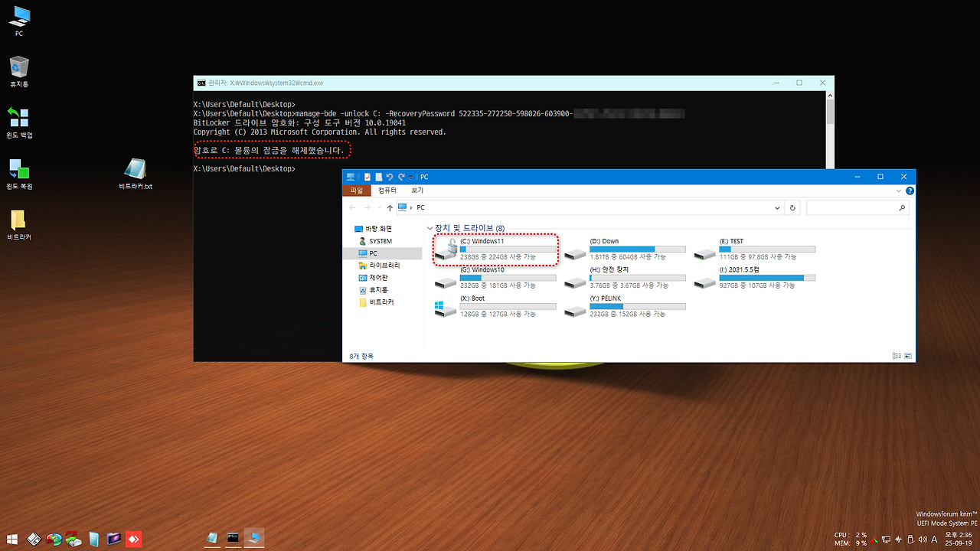
Task: Switch to the Notepad taskbar window
Action: pos(213,539)
